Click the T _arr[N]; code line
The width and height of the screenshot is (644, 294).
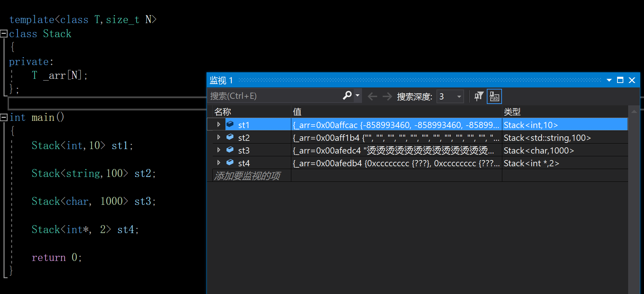[x=60, y=75]
